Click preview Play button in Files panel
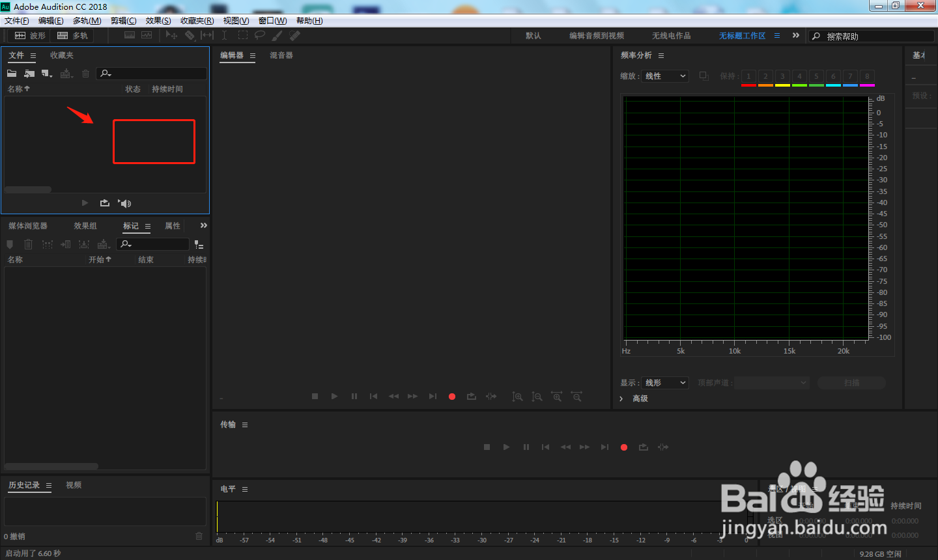 pos(85,203)
